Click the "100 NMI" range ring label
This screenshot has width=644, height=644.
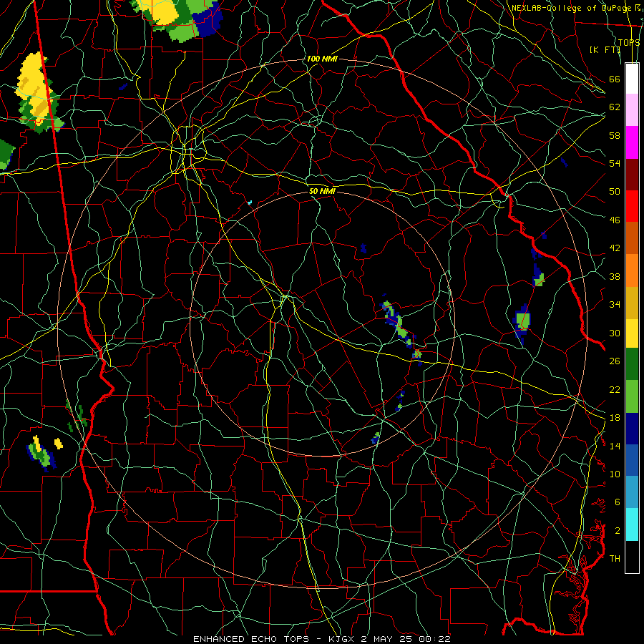(322, 59)
